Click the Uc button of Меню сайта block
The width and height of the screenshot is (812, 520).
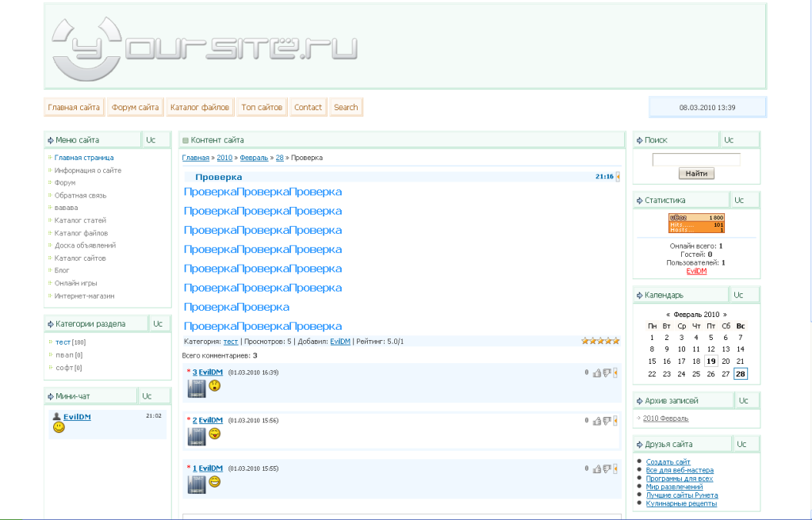[151, 140]
